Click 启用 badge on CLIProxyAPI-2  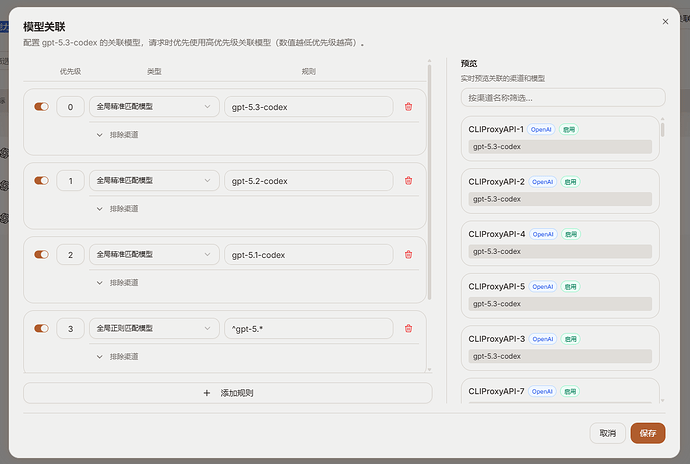click(570, 182)
